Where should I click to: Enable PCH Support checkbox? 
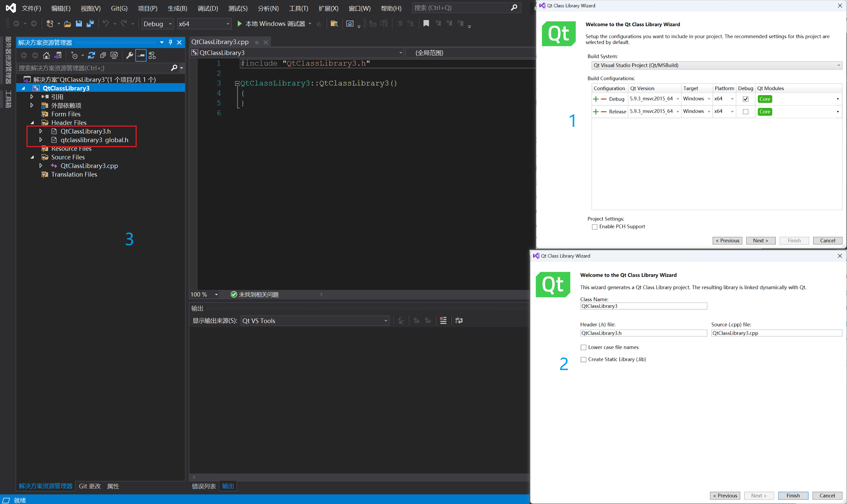[x=595, y=227]
